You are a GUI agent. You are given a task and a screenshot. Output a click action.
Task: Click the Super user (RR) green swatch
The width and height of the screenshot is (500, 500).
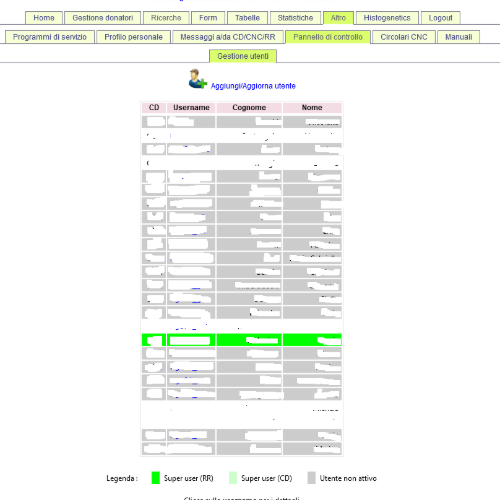156,478
